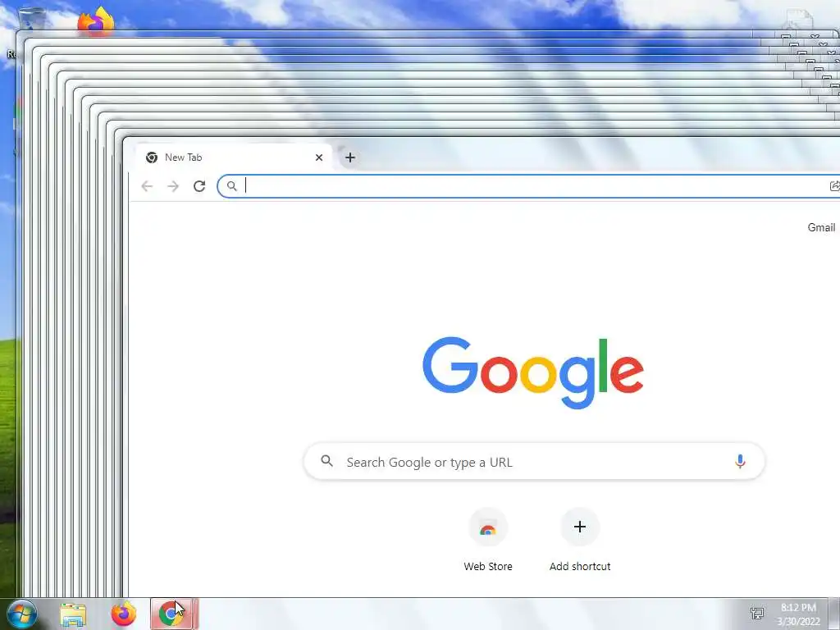Image resolution: width=840 pixels, height=630 pixels.
Task: Click the share icon in the address bar
Action: tap(834, 186)
